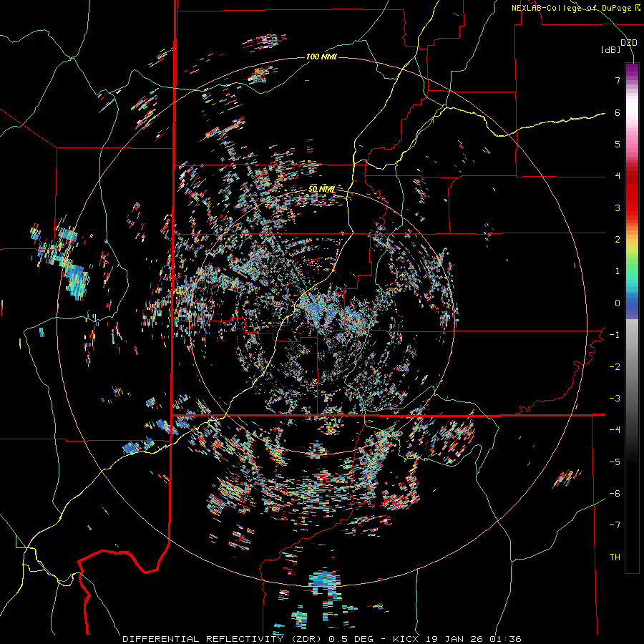
Task: Click the DZD legend title
Action: pyautogui.click(x=629, y=43)
